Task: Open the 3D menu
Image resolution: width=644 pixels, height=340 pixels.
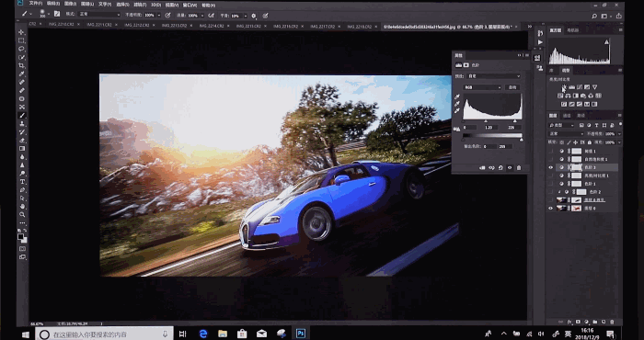Action: pos(155,5)
